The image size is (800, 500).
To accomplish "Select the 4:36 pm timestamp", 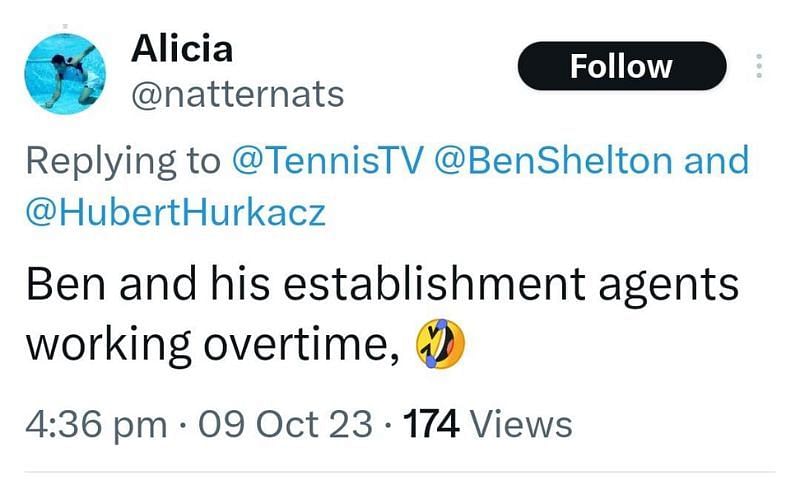I will pos(96,425).
